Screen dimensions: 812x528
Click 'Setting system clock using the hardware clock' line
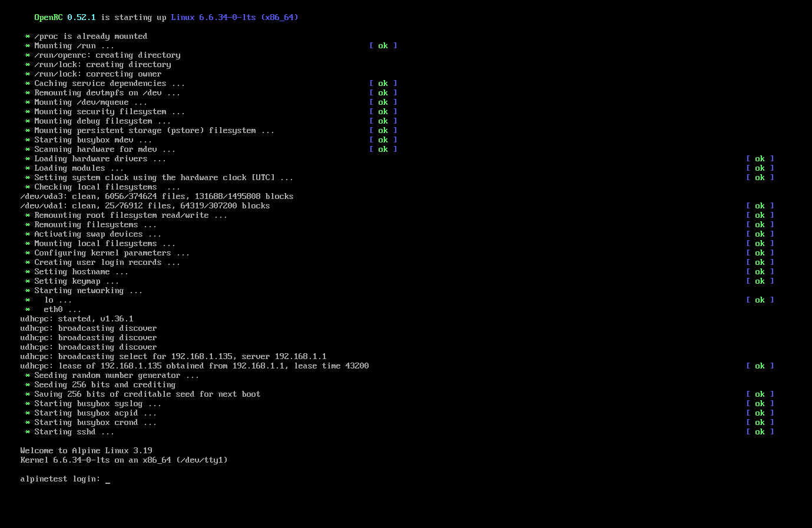[159, 178]
